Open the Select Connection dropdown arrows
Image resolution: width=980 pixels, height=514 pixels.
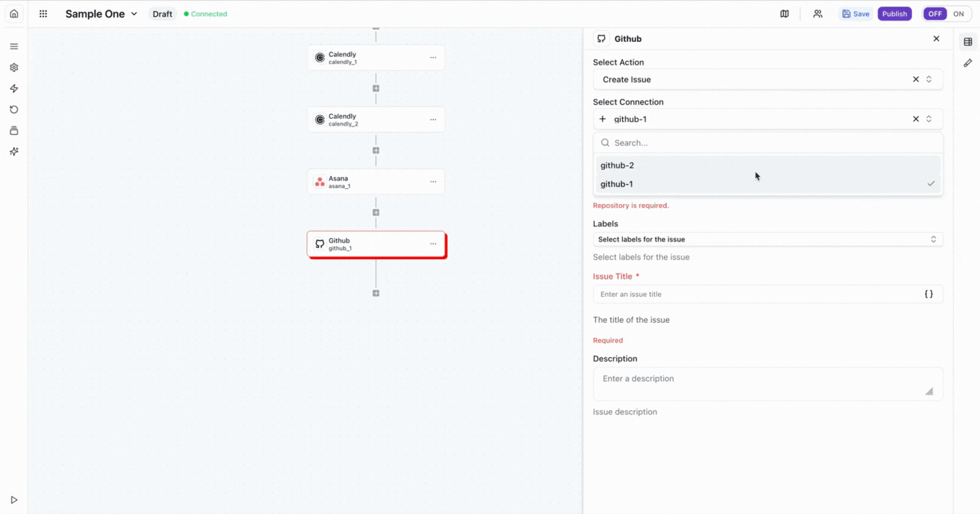[x=929, y=119]
